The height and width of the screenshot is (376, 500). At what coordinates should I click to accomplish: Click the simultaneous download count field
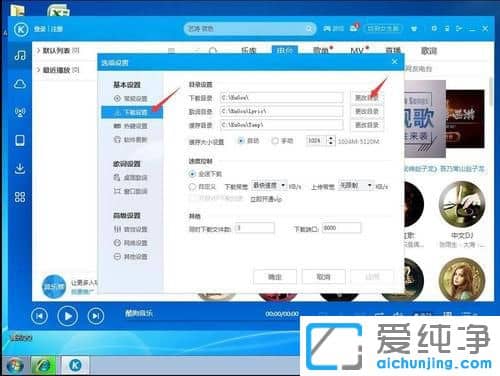click(x=255, y=228)
